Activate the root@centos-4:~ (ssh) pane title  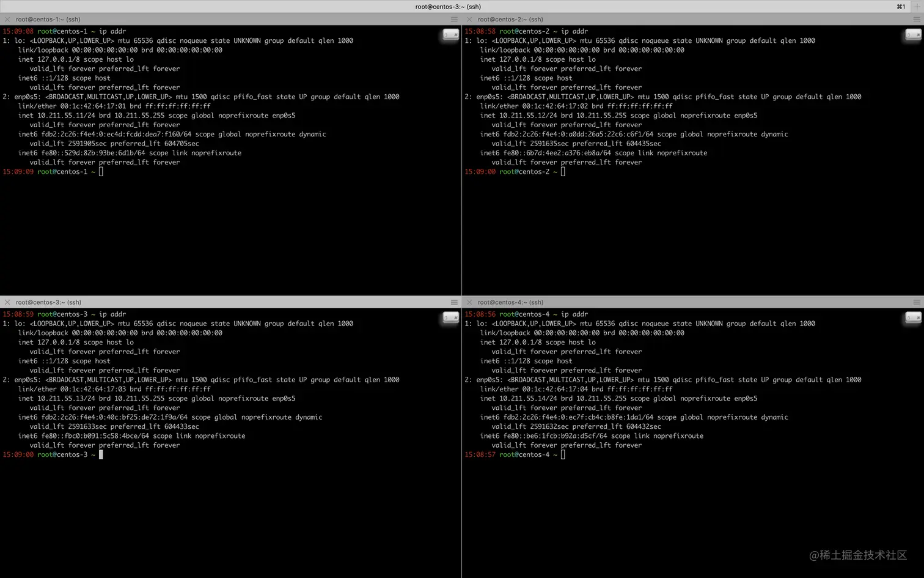click(510, 302)
